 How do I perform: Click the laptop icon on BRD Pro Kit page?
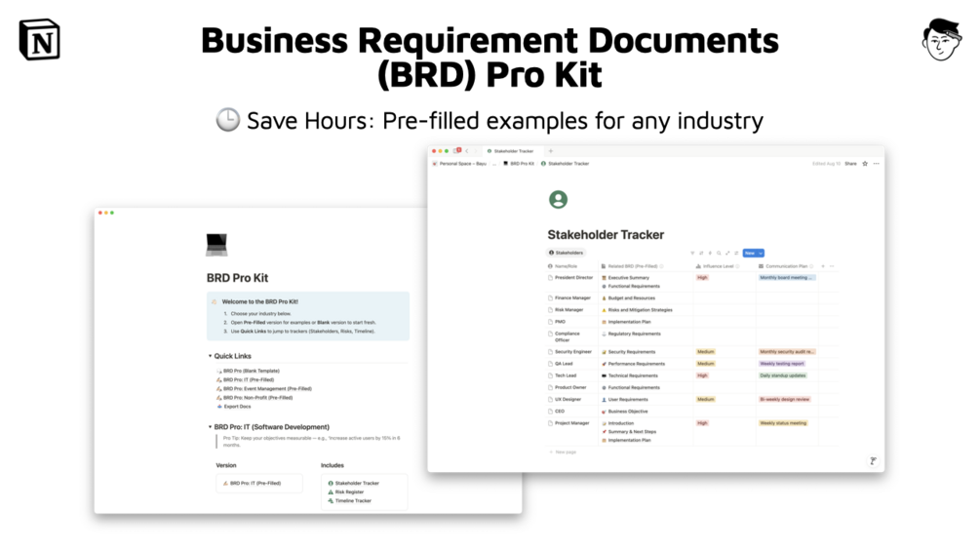coord(216,245)
